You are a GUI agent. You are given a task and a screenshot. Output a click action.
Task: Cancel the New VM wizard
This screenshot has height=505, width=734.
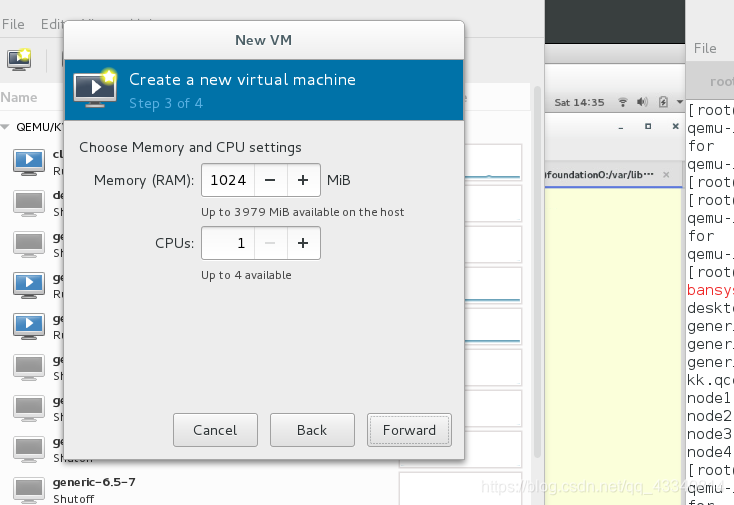point(215,430)
